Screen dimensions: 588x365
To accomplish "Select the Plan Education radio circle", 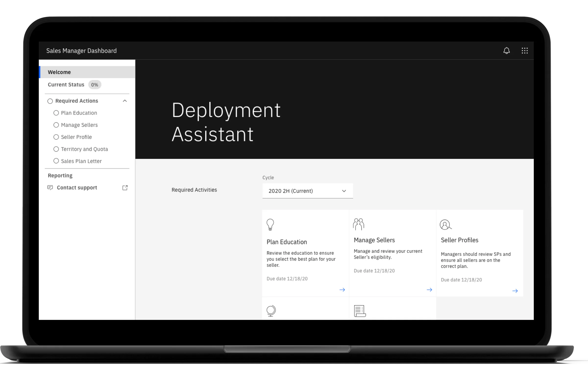I will (56, 113).
